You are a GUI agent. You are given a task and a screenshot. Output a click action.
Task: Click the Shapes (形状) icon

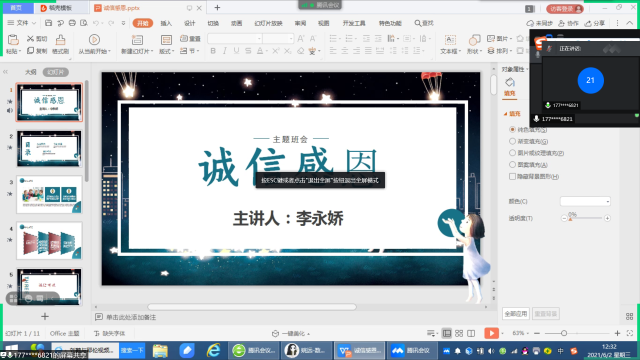[x=474, y=40]
